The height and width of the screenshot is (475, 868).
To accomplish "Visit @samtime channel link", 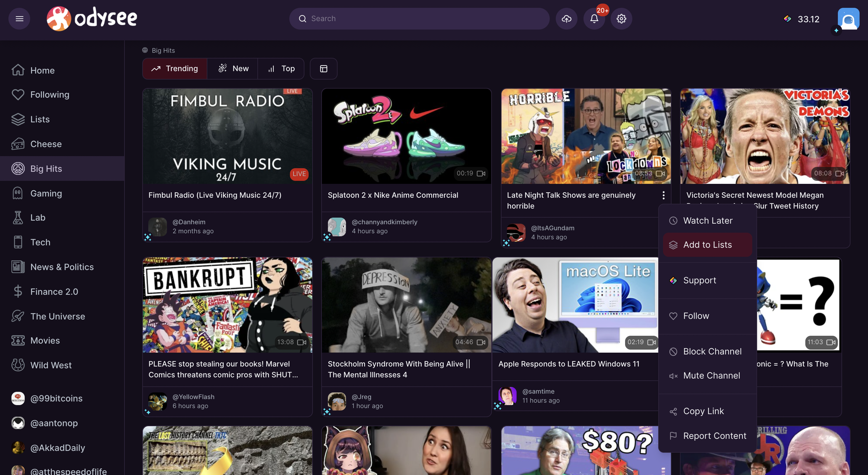I will [538, 392].
